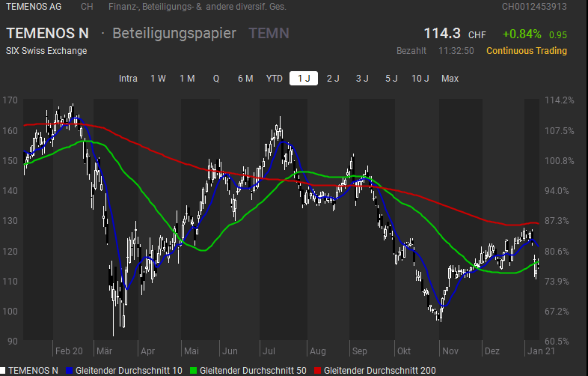Click the green moving average 50 swatch
Screen dimensions: 588x376
pos(193,371)
